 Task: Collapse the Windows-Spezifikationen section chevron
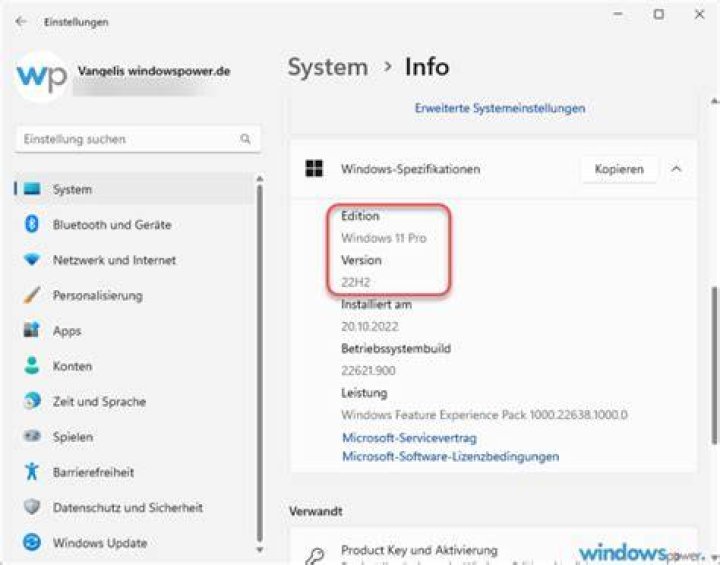coord(676,169)
